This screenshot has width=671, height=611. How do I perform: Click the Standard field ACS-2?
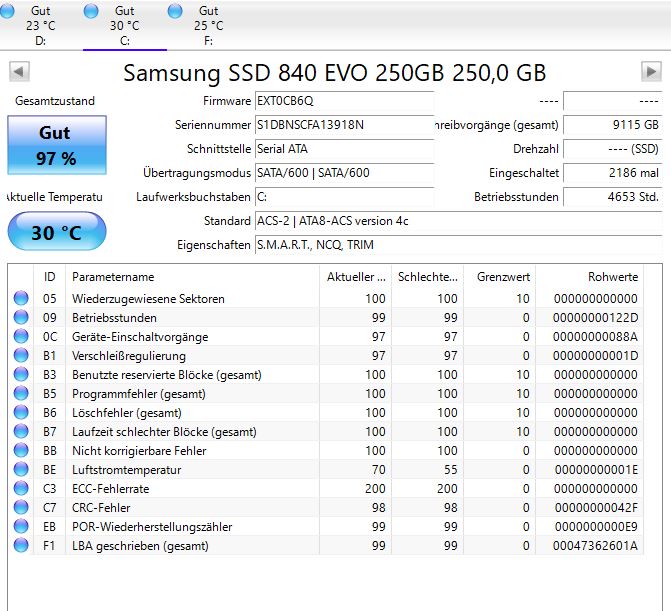(x=458, y=221)
